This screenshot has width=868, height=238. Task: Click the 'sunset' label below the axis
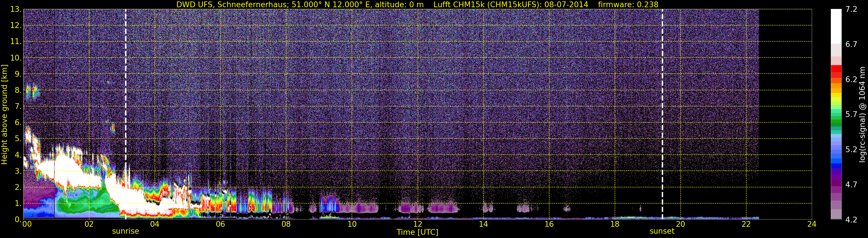pyautogui.click(x=662, y=231)
